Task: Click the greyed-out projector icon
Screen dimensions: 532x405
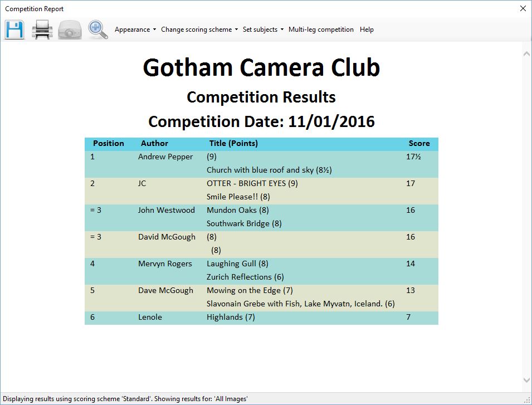Action: pos(70,30)
